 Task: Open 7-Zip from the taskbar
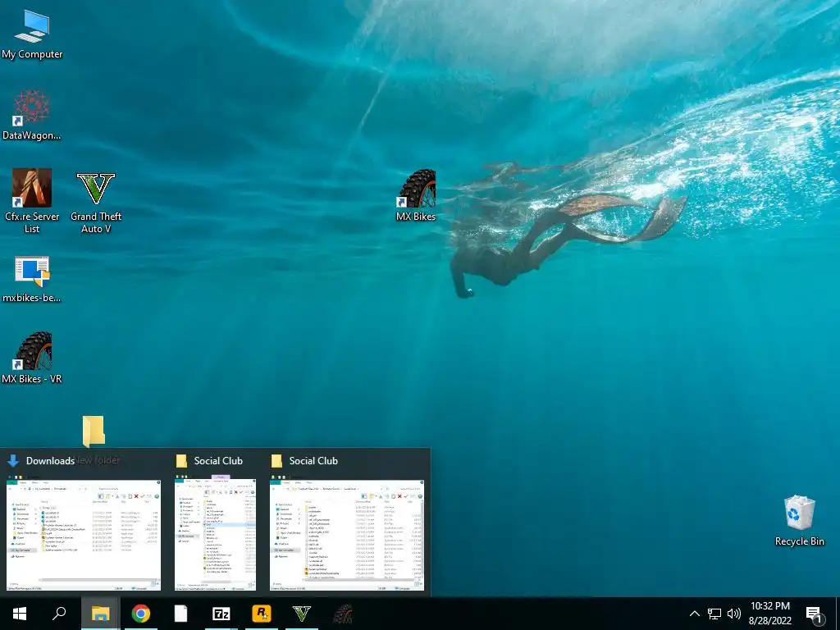coord(221,614)
